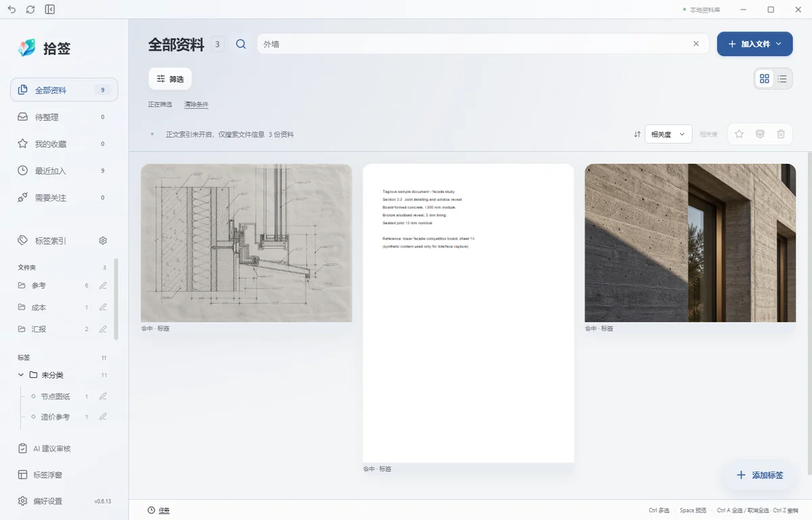The image size is (812, 520).
Task: Select the 造价参考 tag
Action: [x=55, y=417]
